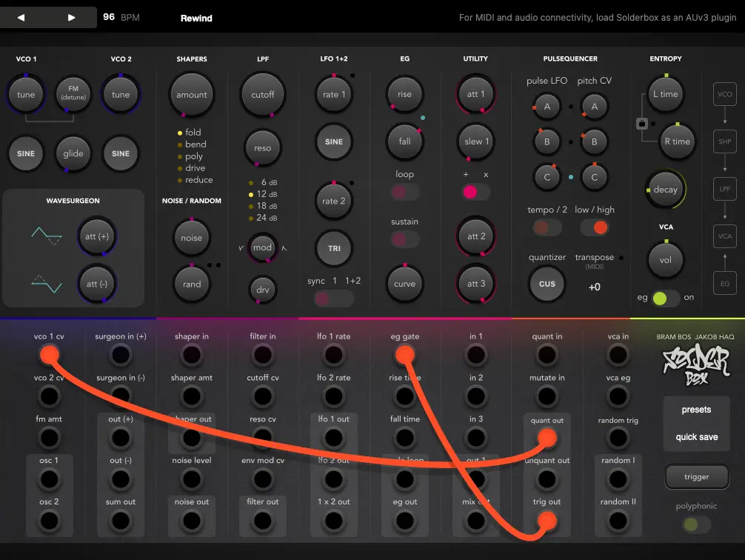
Task: Click the entropy lock icon
Action: pyautogui.click(x=642, y=124)
